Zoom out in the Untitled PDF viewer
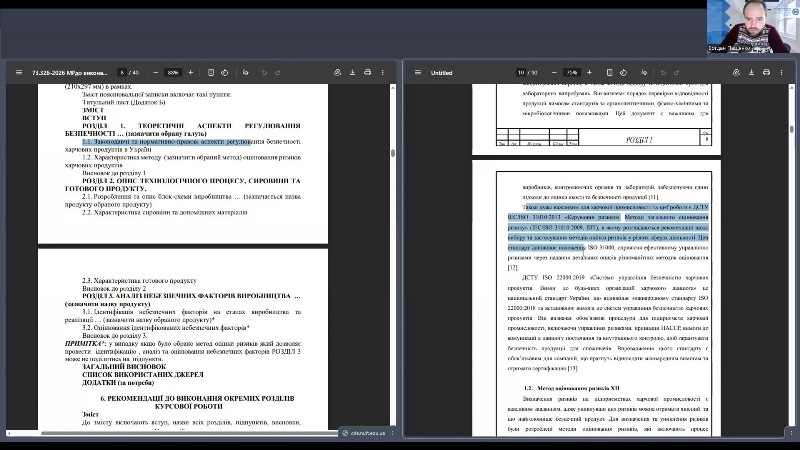The image size is (800, 450). 554,72
